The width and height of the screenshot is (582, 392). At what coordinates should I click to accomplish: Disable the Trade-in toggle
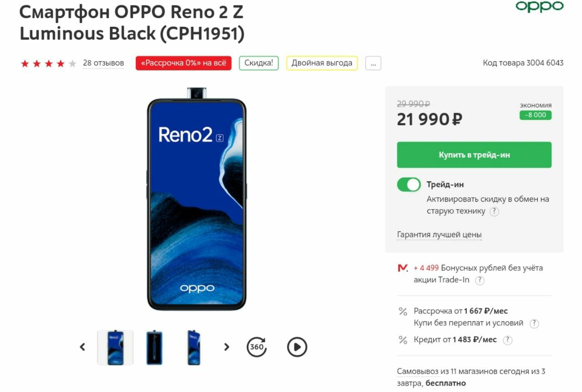(x=409, y=185)
